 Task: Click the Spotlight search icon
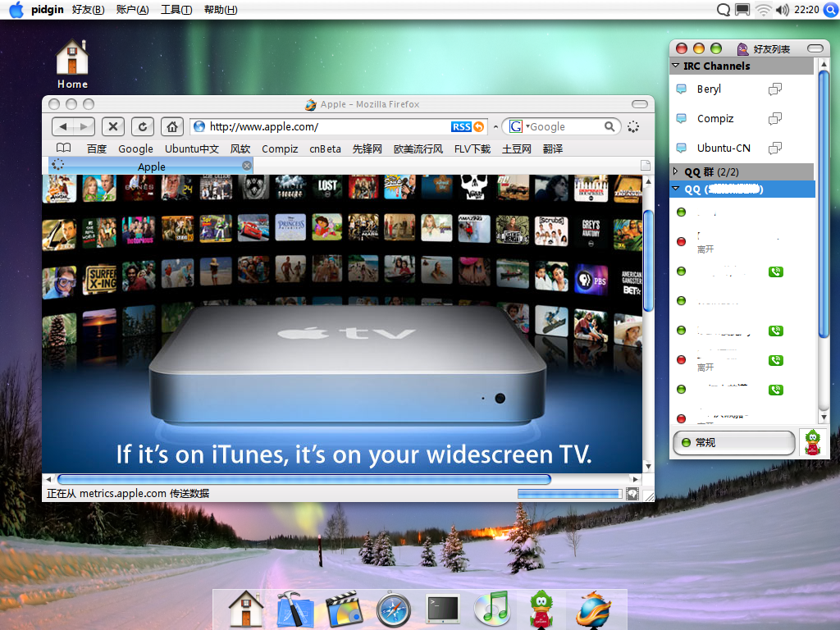coord(830,10)
